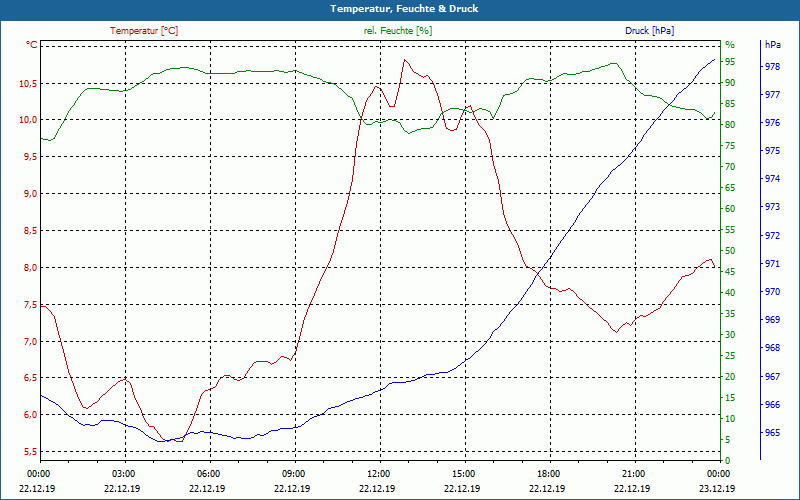
Task: Click the 968 tick on the pressure axis
Action: [x=773, y=348]
